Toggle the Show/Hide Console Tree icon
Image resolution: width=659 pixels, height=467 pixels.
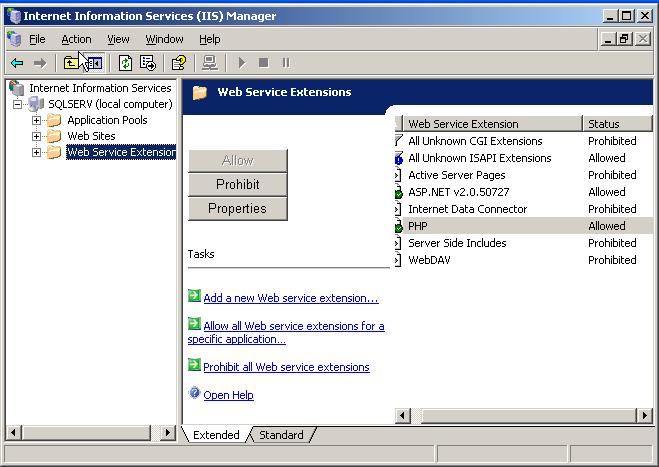(95, 63)
